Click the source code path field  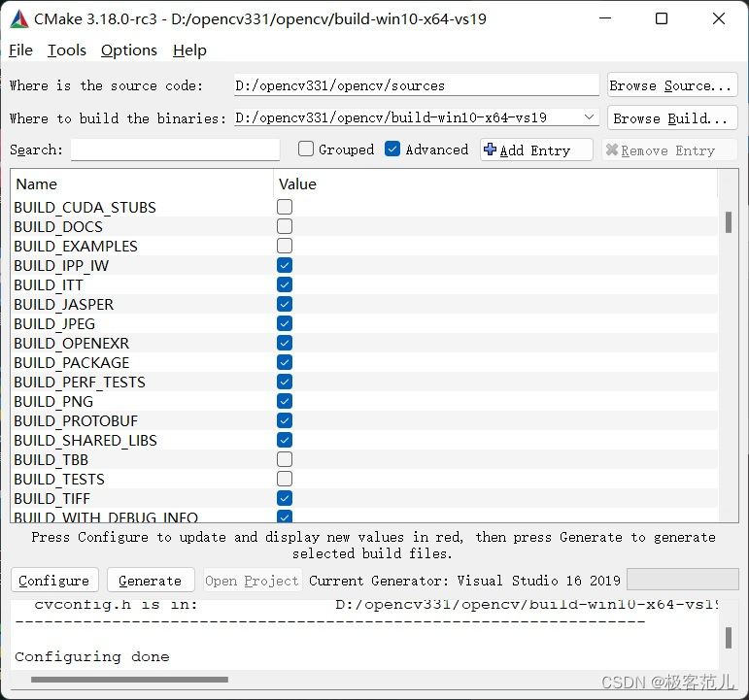pos(416,85)
